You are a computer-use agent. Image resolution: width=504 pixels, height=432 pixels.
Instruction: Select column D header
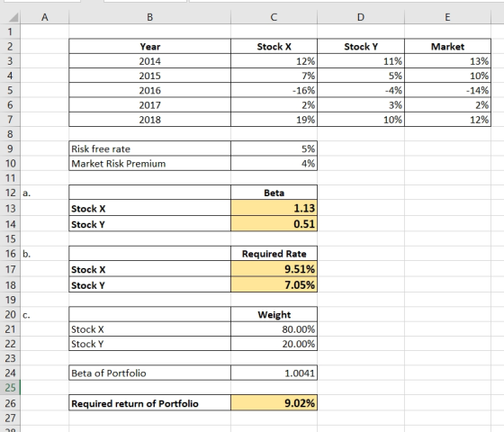tap(361, 17)
